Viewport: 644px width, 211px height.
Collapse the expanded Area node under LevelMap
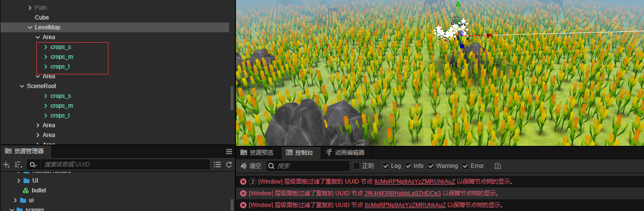[38, 37]
